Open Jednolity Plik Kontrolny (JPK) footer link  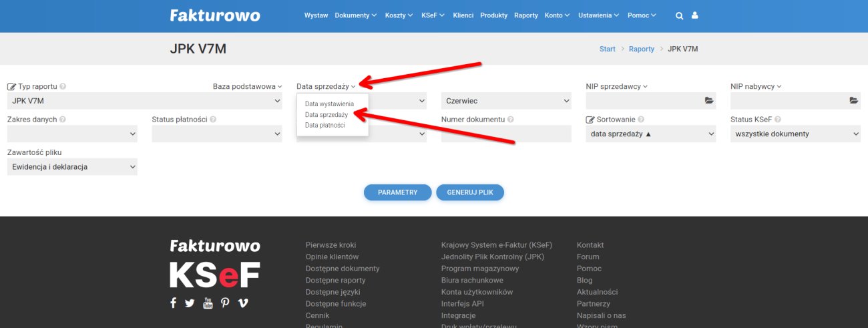tap(493, 257)
